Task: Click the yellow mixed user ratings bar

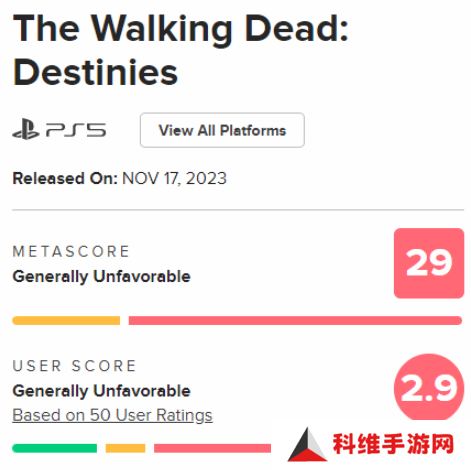Action: (125, 448)
